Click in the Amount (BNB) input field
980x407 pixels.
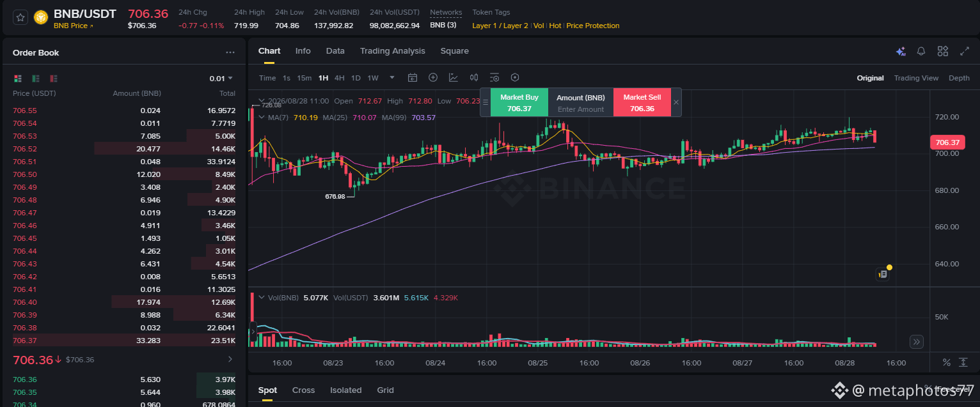pyautogui.click(x=581, y=109)
